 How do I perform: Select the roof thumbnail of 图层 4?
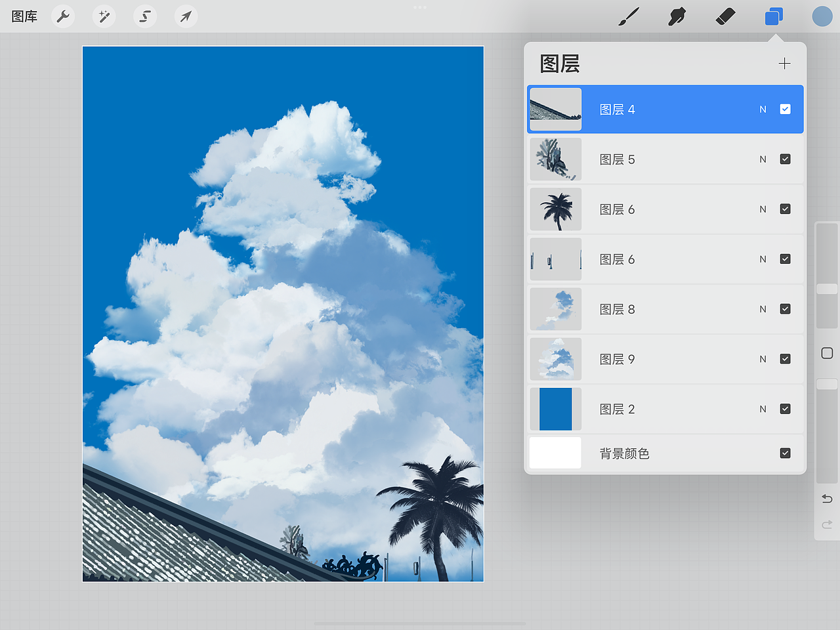coord(555,109)
